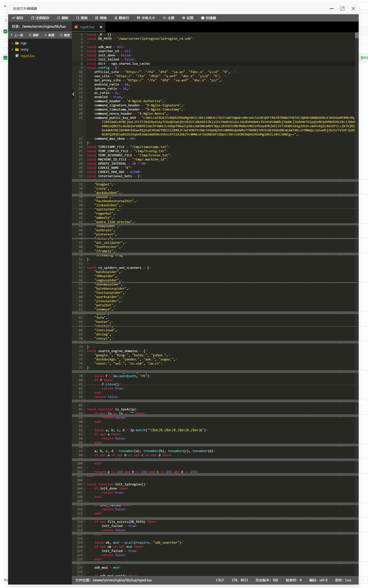Fold init_ip2region function at line 105
Image resolution: width=368 pixels, height=588 pixels.
(x=84, y=484)
